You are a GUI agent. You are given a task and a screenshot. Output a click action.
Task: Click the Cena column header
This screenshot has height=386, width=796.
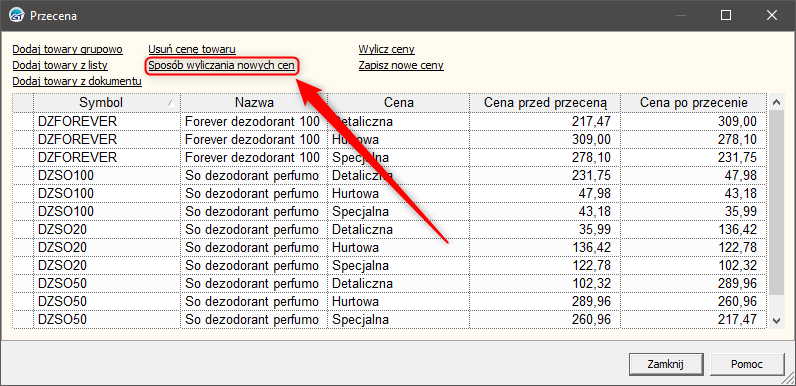(399, 103)
